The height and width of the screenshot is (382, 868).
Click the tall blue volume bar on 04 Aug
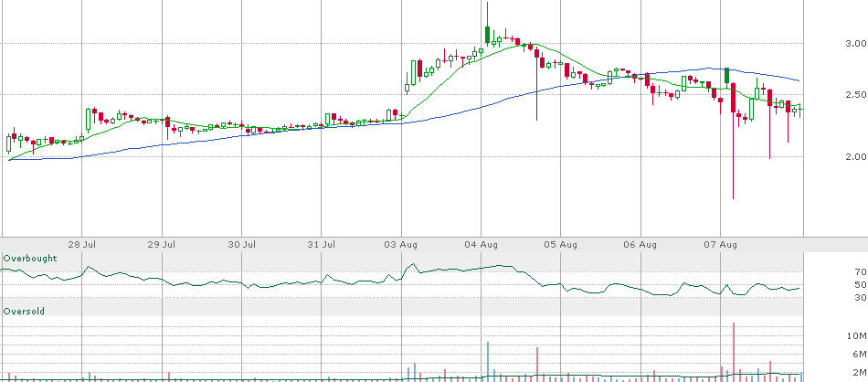(x=488, y=362)
